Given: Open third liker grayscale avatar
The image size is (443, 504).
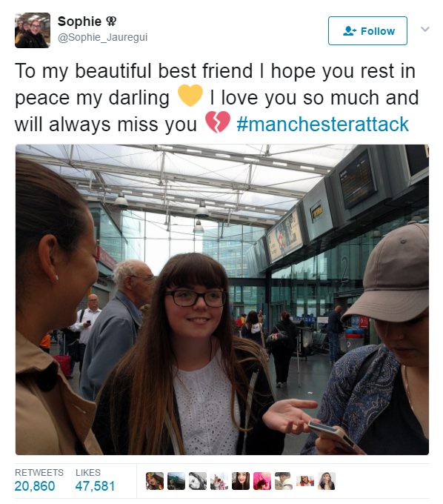Looking at the screenshot, I should click(x=198, y=481).
